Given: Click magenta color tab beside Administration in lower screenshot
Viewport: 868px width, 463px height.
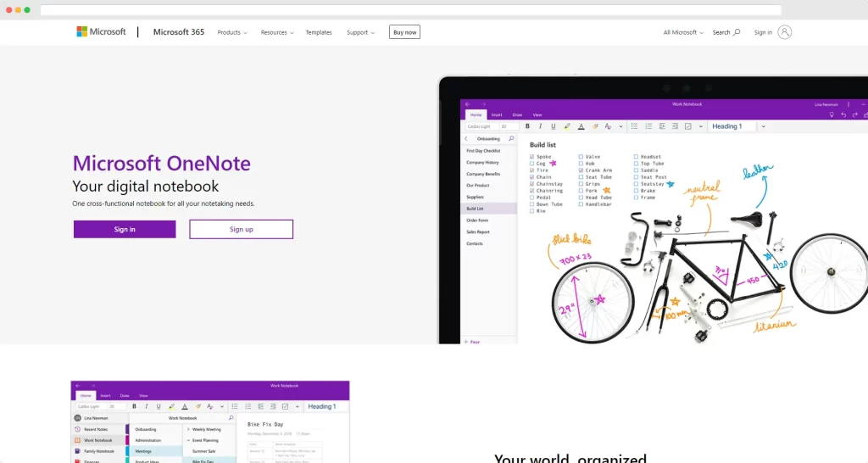Looking at the screenshot, I should (127, 440).
